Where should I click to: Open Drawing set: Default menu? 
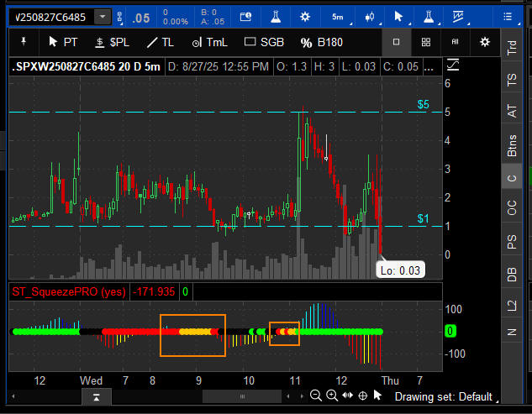point(445,396)
